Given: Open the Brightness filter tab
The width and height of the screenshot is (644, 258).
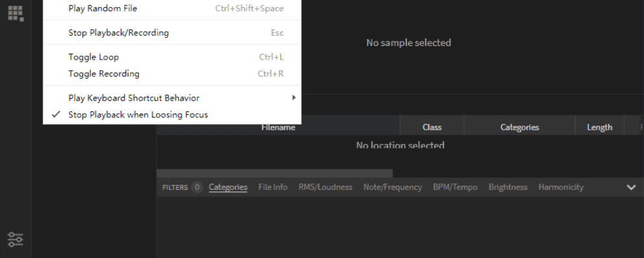Looking at the screenshot, I should 508,187.
